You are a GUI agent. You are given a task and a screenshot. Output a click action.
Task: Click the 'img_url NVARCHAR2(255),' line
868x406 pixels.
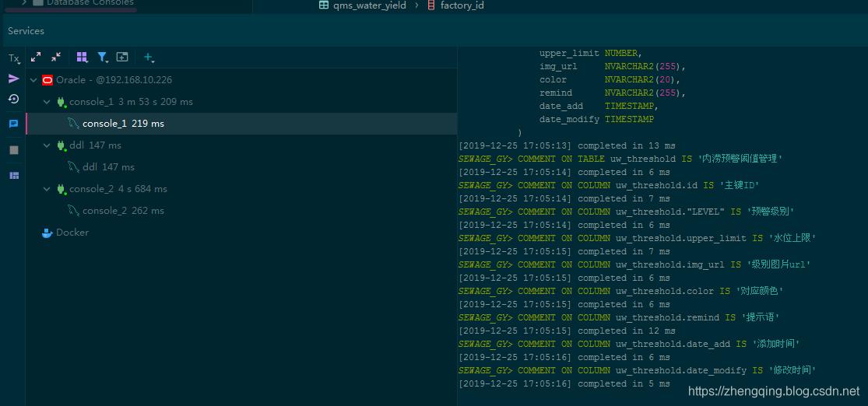[x=612, y=66]
